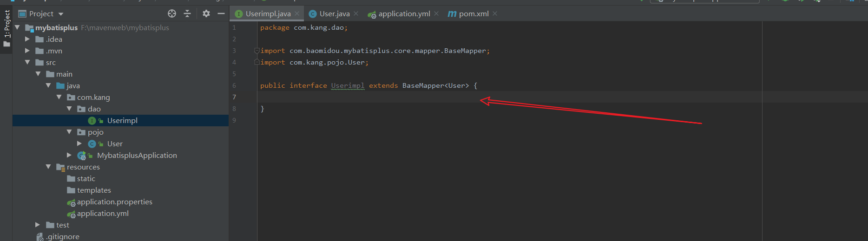Image resolution: width=868 pixels, height=241 pixels.
Task: Collapse the java source folder
Action: (48, 85)
